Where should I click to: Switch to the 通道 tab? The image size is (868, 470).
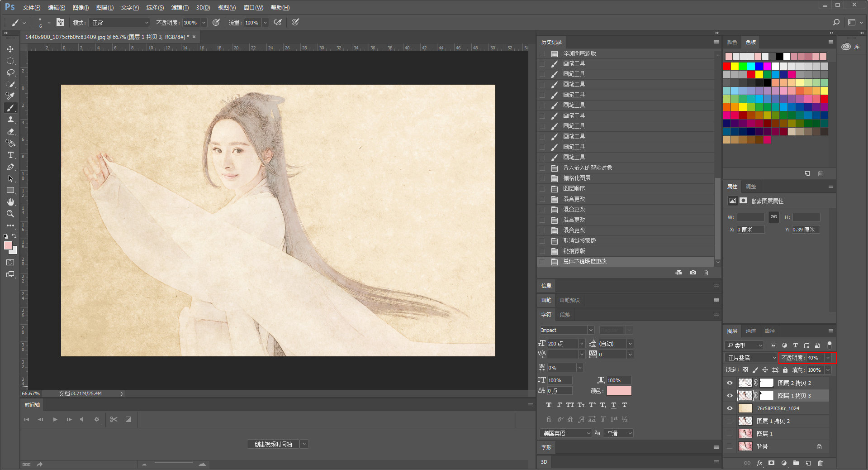pos(751,331)
